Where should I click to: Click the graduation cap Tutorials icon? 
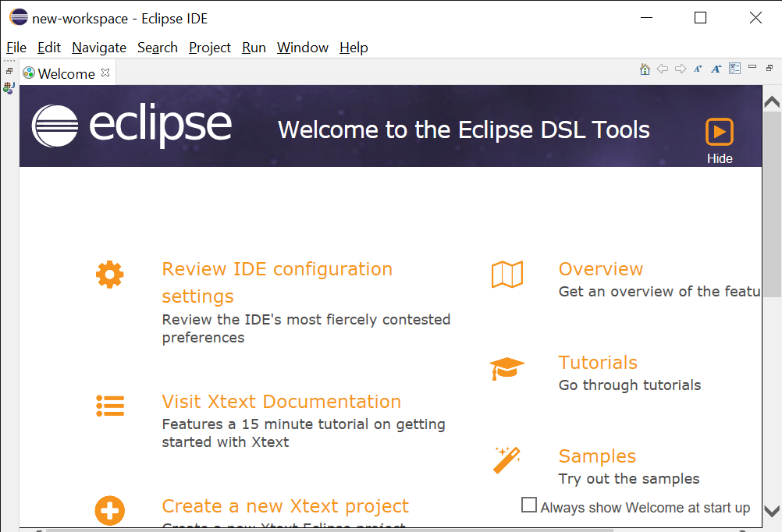tap(507, 368)
